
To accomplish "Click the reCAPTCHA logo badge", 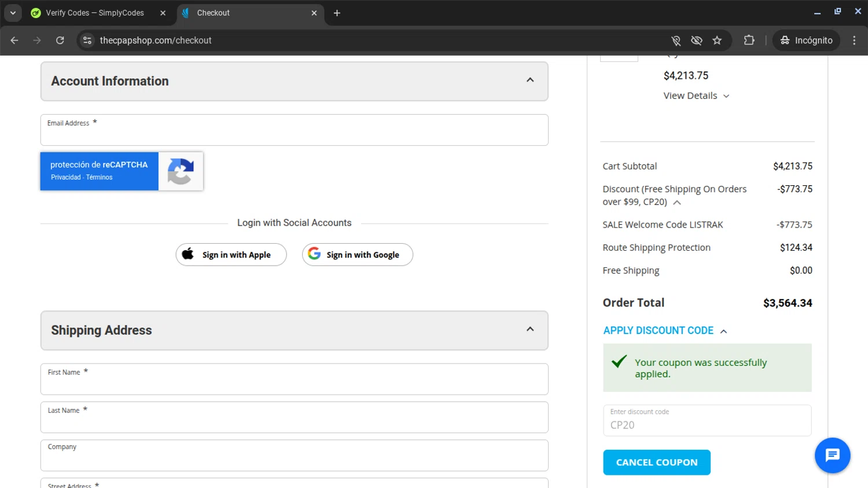I will pyautogui.click(x=181, y=171).
